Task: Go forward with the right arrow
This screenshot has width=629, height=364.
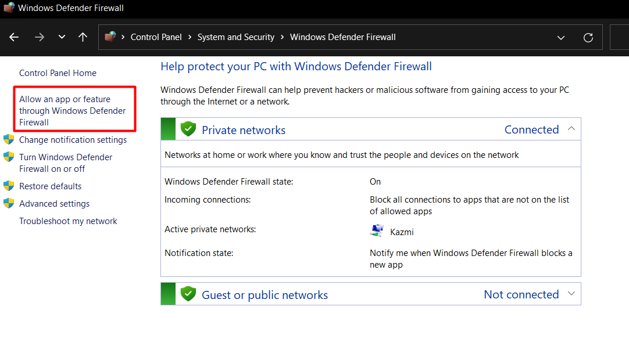Action: (40, 37)
